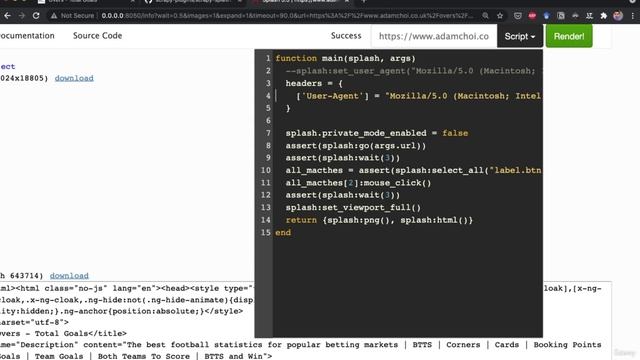Click the select_all label.btn code line
Image resolution: width=640 pixels, height=360 pixels.
[x=413, y=170]
